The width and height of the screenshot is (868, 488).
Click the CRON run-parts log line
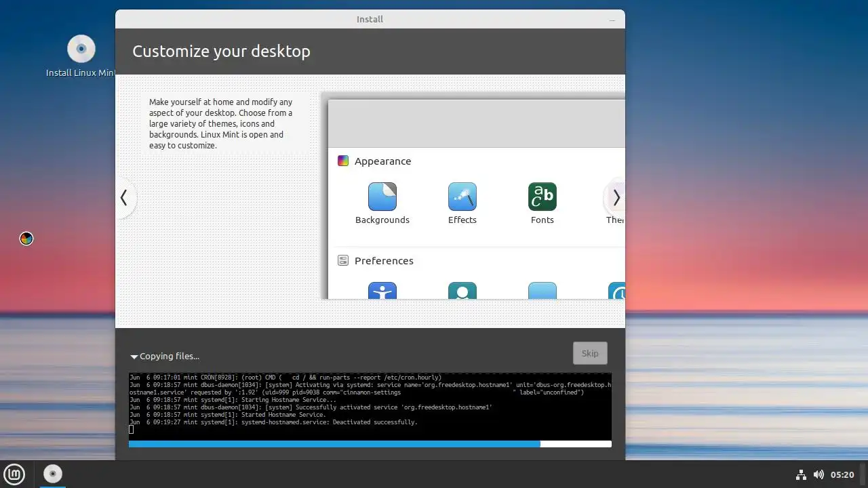[285, 378]
